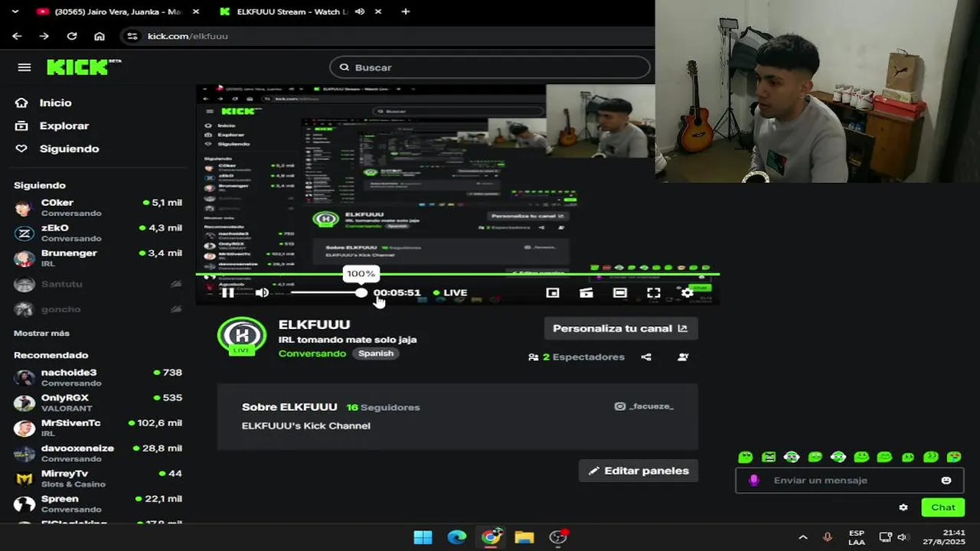Screen dimensions: 980x551
Task: Open the emoji picker in chat input
Action: click(x=946, y=480)
